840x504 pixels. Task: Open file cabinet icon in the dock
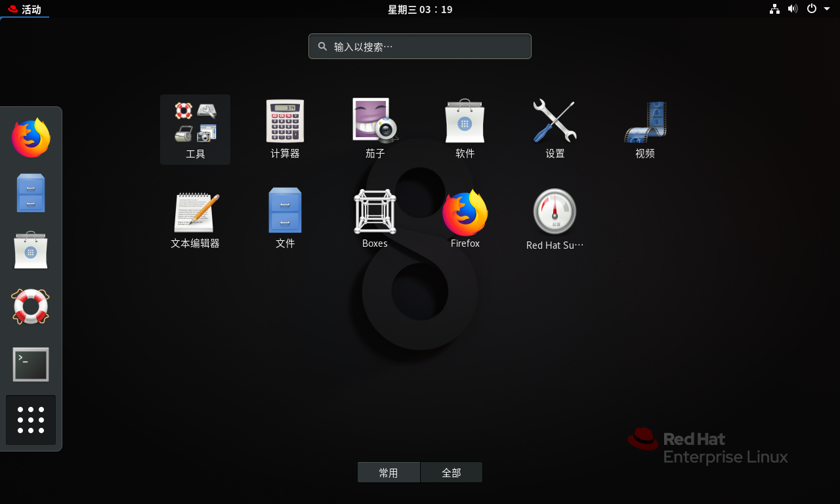[31, 194]
